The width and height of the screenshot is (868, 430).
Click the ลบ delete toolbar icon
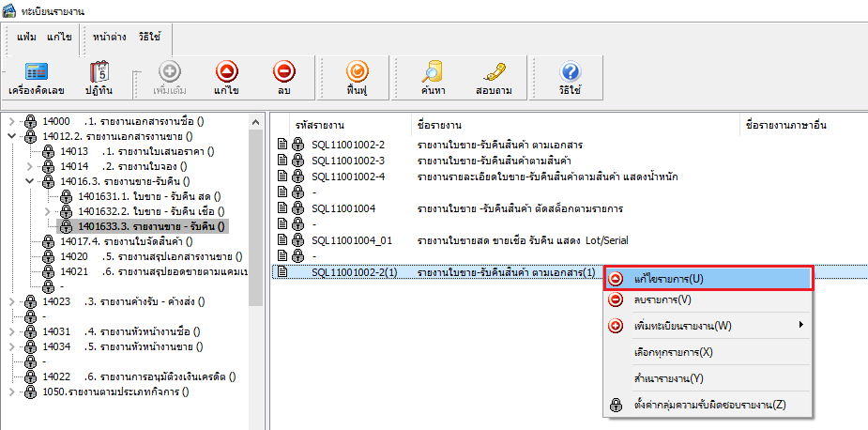point(284,79)
